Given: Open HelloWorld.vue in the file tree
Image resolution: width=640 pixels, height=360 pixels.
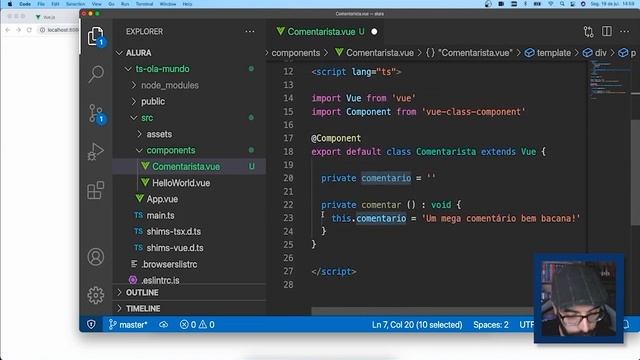Looking at the screenshot, I should coord(189,183).
